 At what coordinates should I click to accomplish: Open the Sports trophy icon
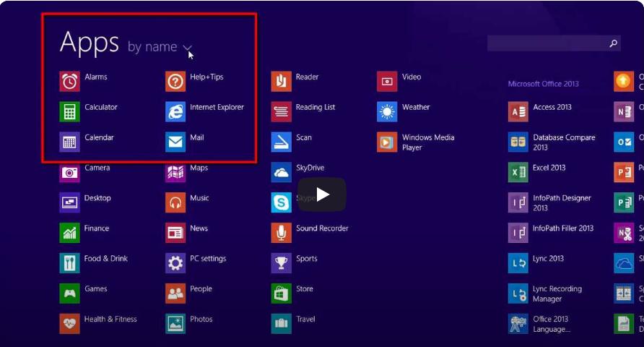point(282,263)
